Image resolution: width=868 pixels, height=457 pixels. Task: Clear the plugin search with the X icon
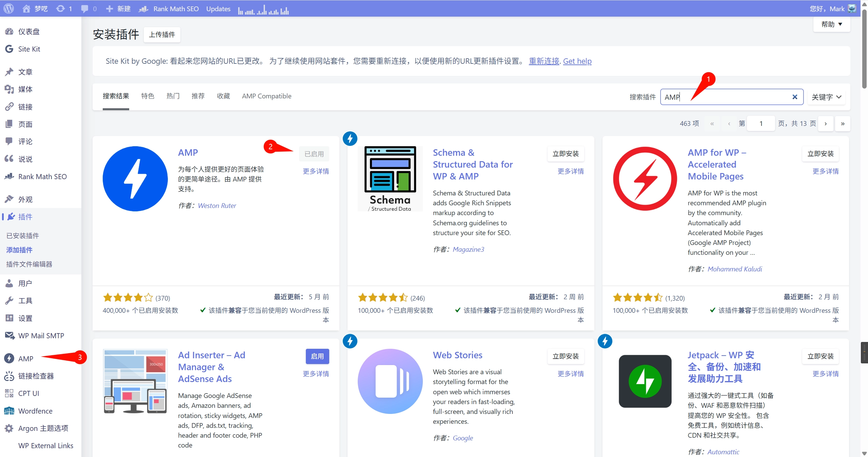point(795,97)
